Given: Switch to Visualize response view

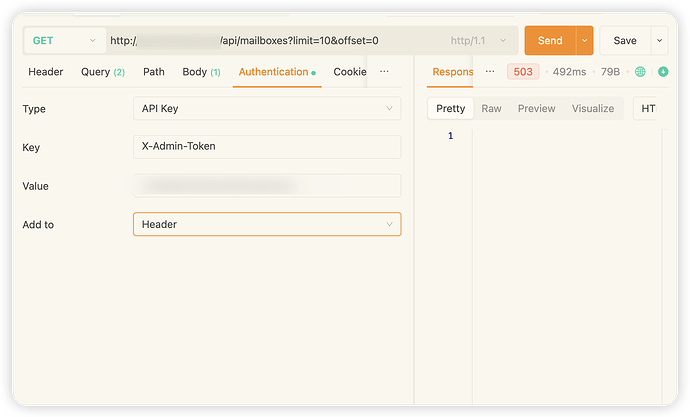Looking at the screenshot, I should point(593,108).
